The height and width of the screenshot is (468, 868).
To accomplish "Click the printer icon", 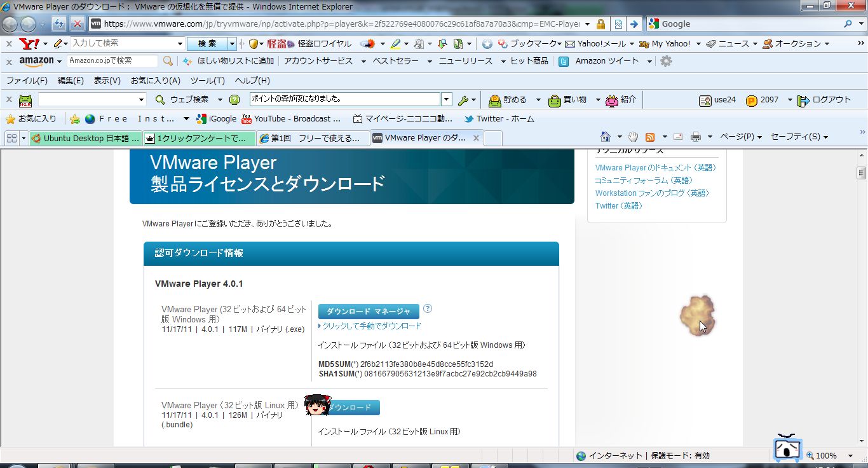I will pos(696,137).
